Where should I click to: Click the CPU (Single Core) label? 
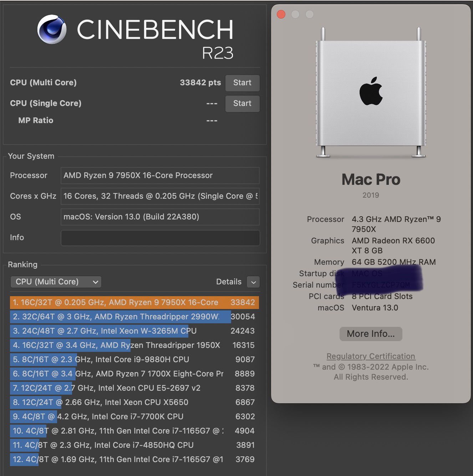[46, 103]
